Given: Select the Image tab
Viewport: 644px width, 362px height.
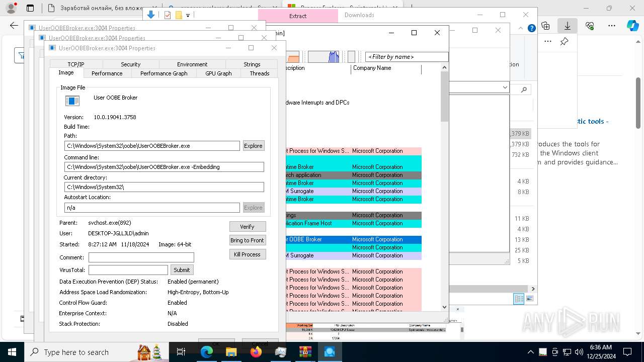Looking at the screenshot, I should pos(66,73).
